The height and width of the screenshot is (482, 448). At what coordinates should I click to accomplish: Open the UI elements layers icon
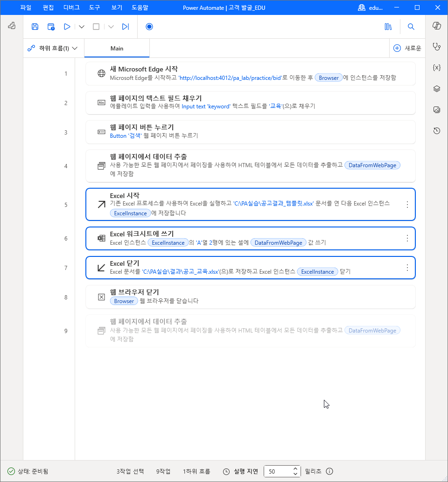coord(437,89)
